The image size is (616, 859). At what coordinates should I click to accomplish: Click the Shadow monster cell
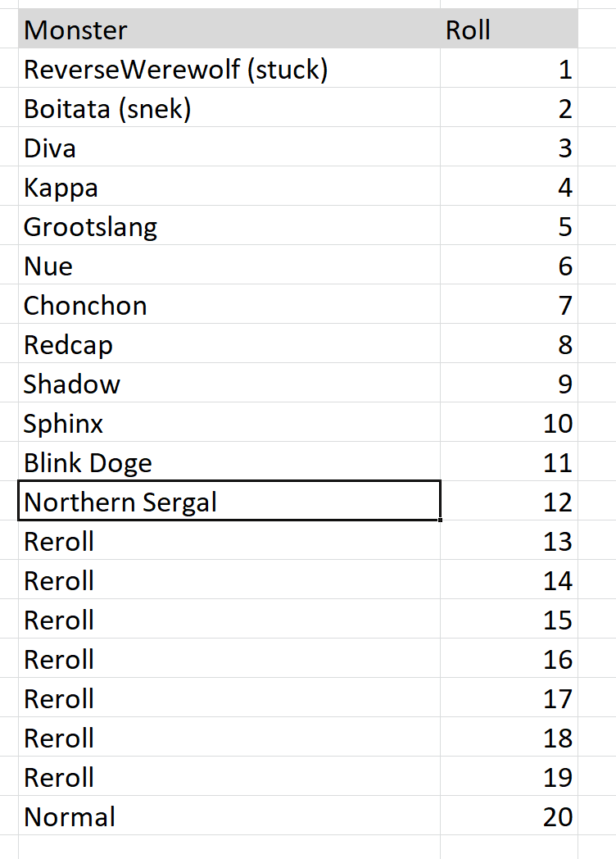pos(229,384)
